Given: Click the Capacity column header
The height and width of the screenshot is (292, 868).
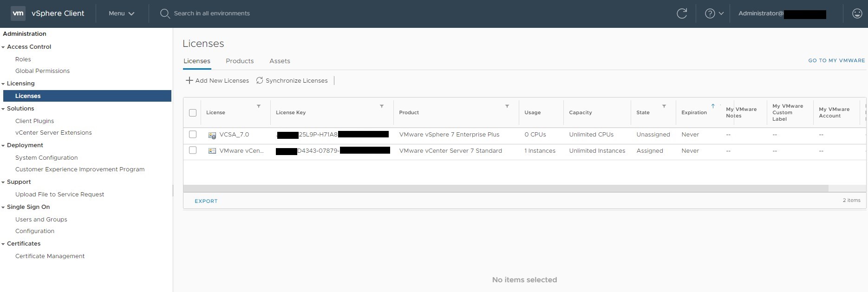Looking at the screenshot, I should point(581,112).
